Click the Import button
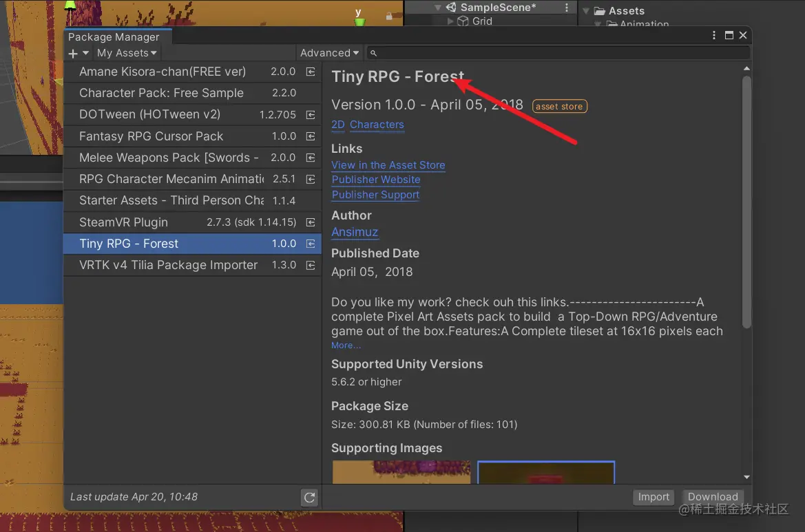The image size is (805, 532). tap(653, 497)
